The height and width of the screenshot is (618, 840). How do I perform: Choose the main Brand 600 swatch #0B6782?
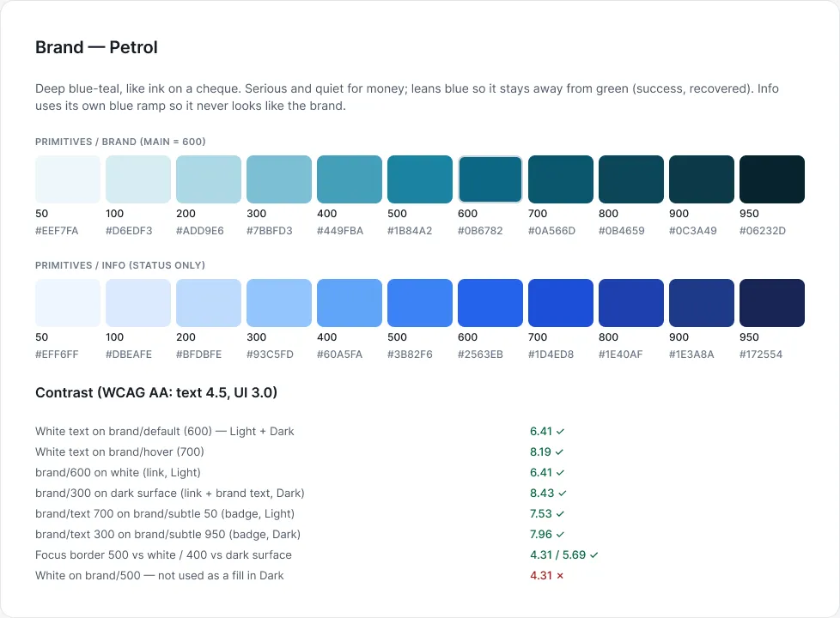(x=490, y=179)
